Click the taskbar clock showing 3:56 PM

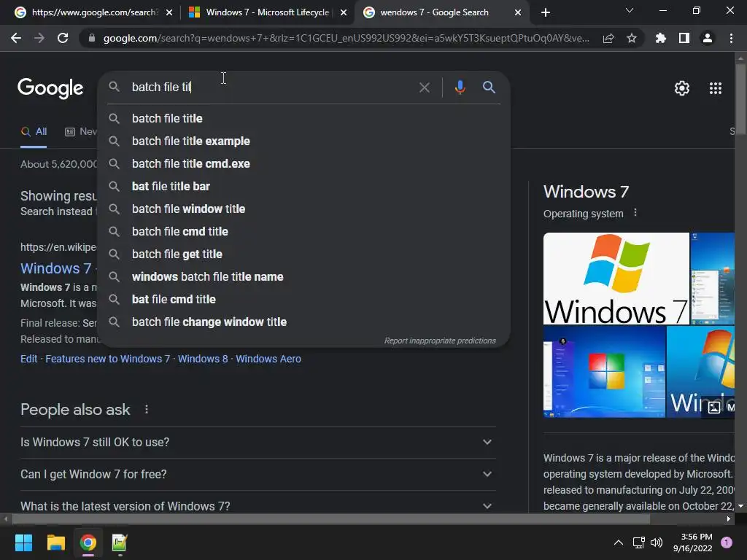click(x=693, y=542)
